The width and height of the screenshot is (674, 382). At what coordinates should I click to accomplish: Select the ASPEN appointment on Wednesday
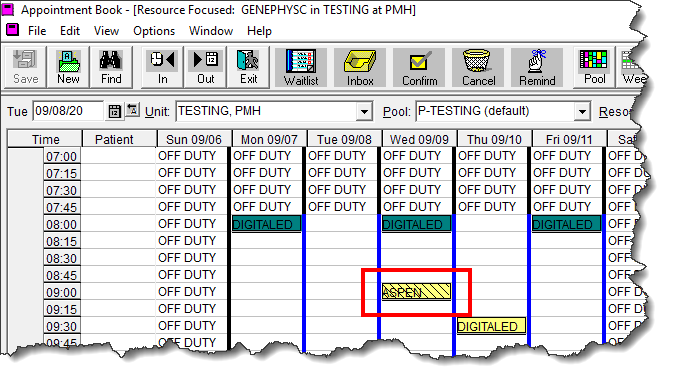[416, 292]
